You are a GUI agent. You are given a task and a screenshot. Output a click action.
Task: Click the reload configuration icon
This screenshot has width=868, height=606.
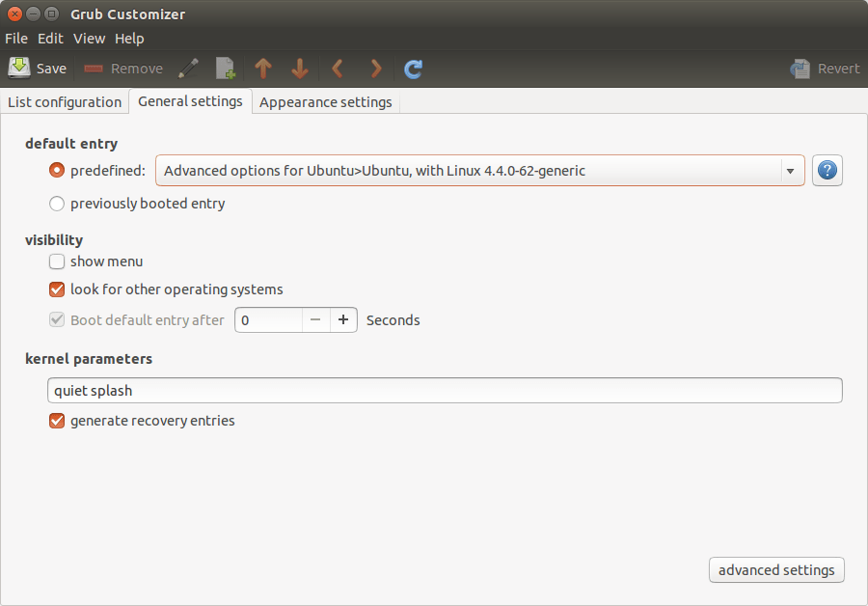[x=413, y=68]
